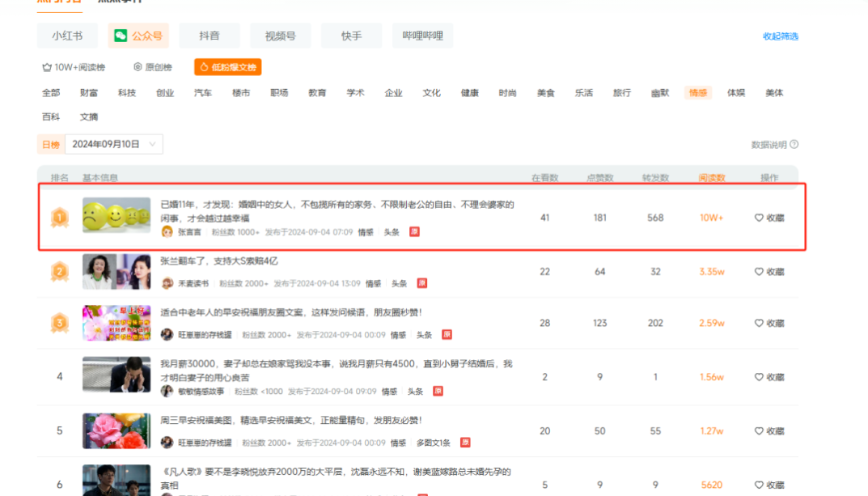This screenshot has width=868, height=496.
Task: Select the 公众号 platform tab
Action: point(138,36)
